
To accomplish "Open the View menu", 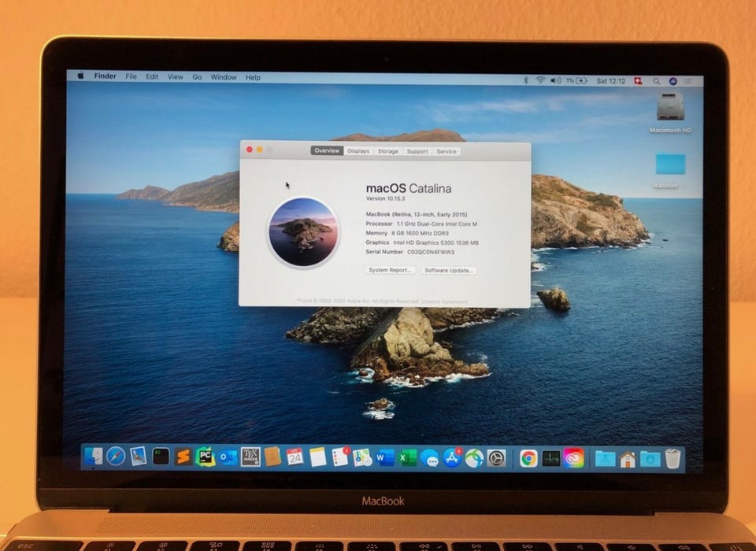I will coord(175,76).
